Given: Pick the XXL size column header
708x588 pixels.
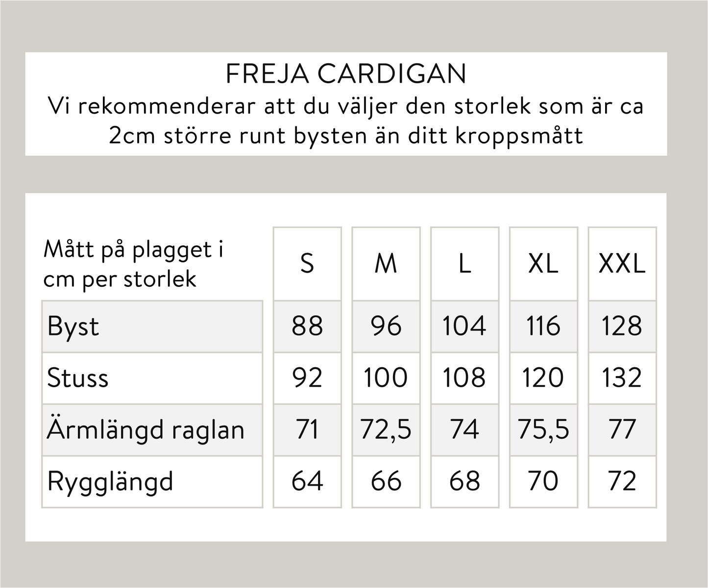Looking at the screenshot, I should click(622, 264).
